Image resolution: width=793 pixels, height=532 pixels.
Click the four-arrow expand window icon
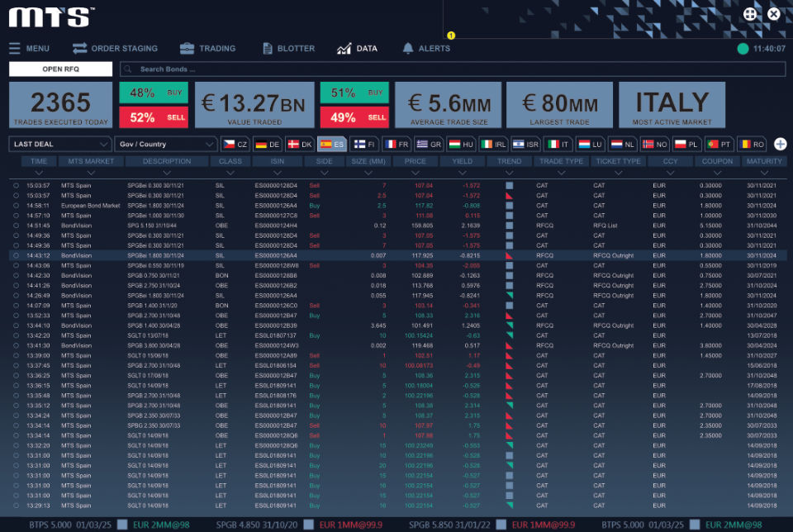(x=750, y=14)
